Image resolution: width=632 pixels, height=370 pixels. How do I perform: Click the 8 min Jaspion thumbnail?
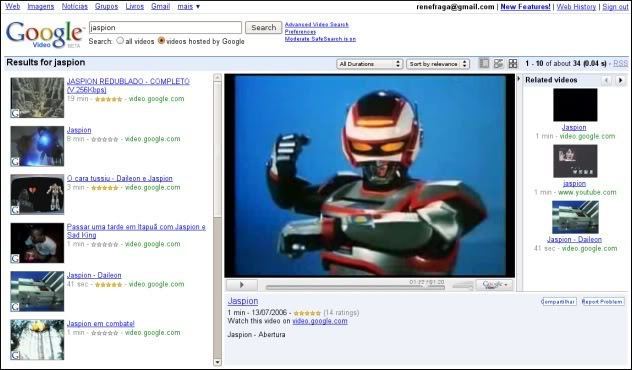37,146
